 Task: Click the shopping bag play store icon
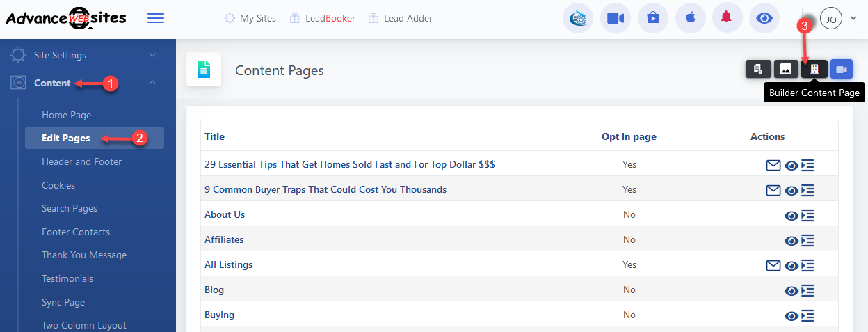coord(652,18)
